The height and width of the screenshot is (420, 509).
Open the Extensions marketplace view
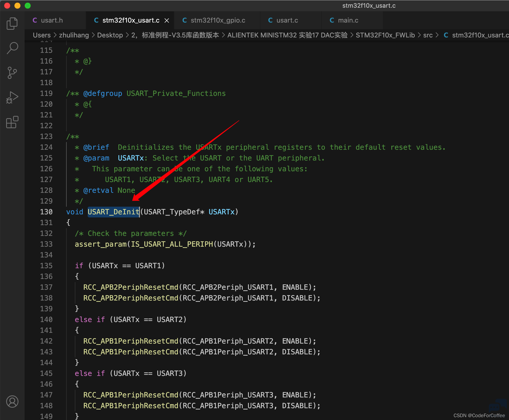(12, 122)
